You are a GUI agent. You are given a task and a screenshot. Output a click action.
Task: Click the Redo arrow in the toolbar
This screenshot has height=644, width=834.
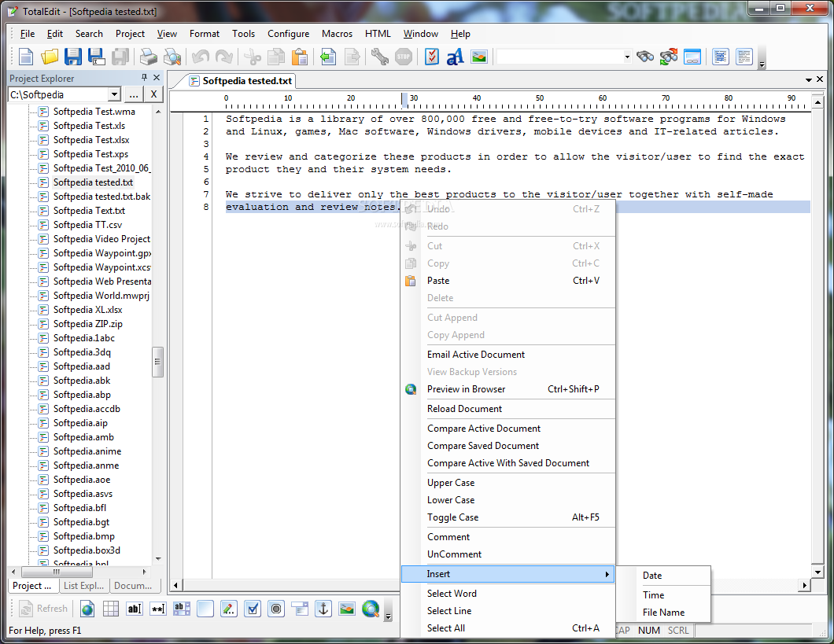[224, 57]
